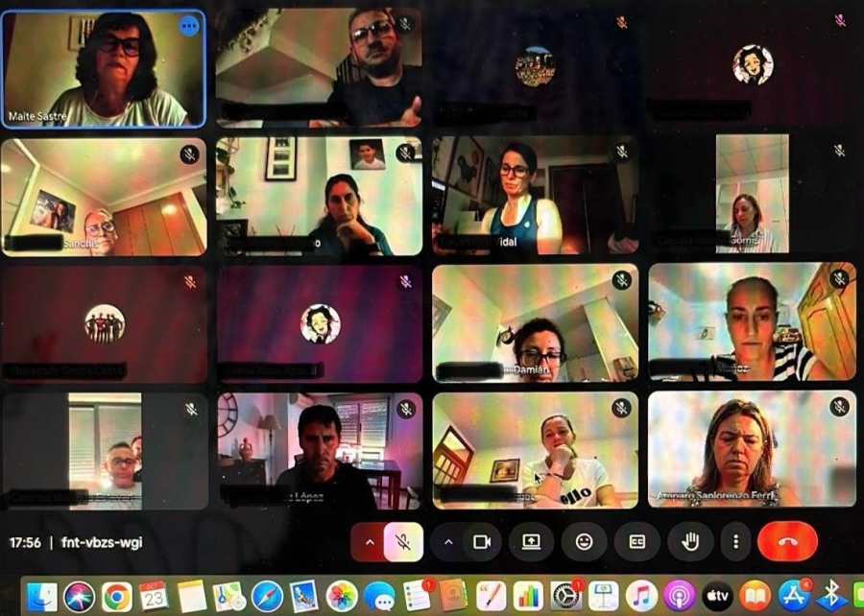Open the Music app in the dock

(x=640, y=596)
